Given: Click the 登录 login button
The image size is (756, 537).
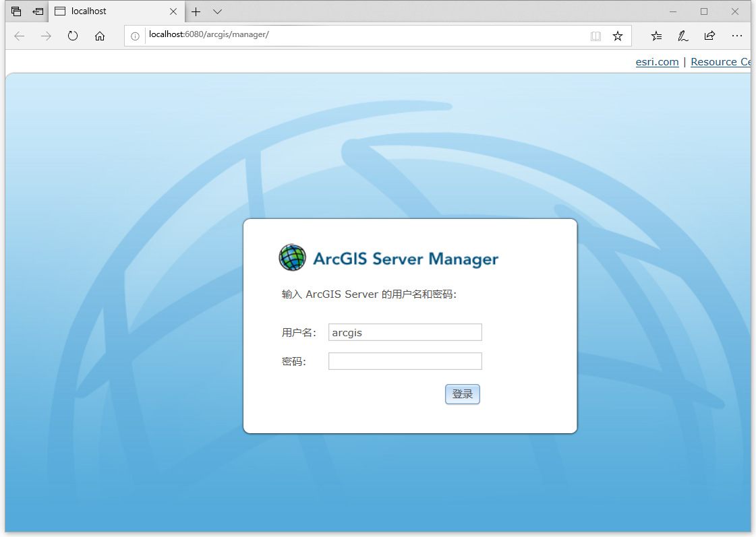Looking at the screenshot, I should coord(463,394).
